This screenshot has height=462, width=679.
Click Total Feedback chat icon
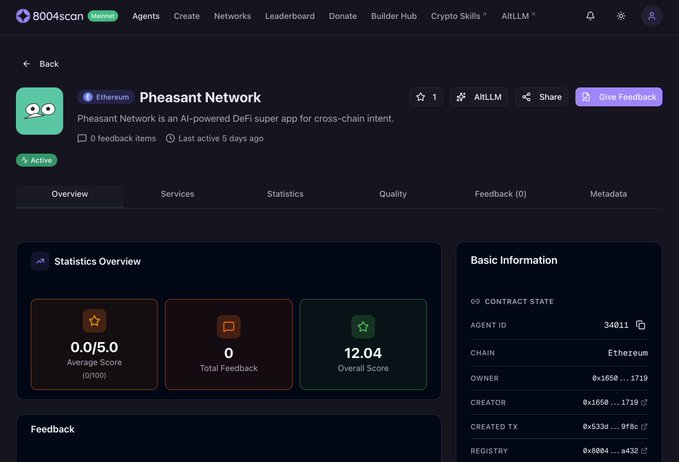(229, 326)
